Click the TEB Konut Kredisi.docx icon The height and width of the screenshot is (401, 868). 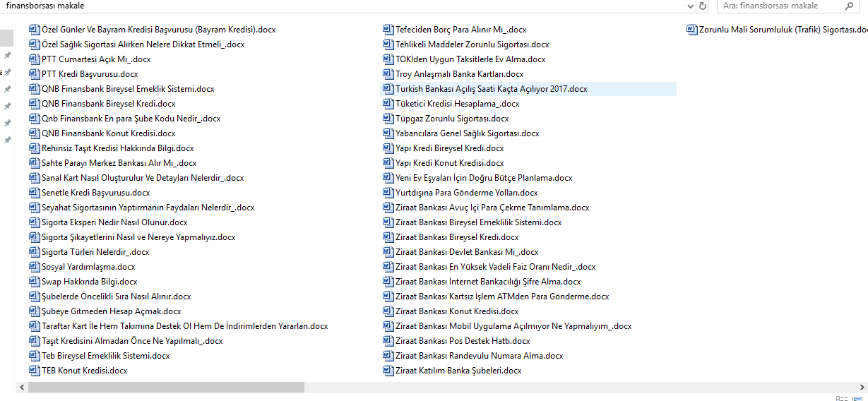pyautogui.click(x=35, y=371)
